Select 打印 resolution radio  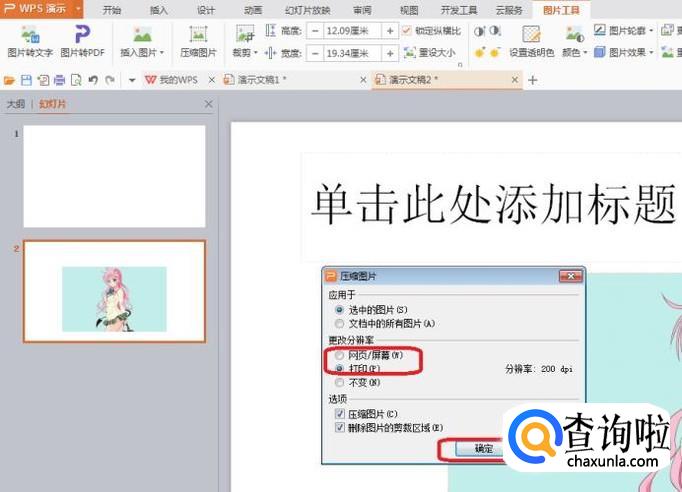[x=339, y=368]
